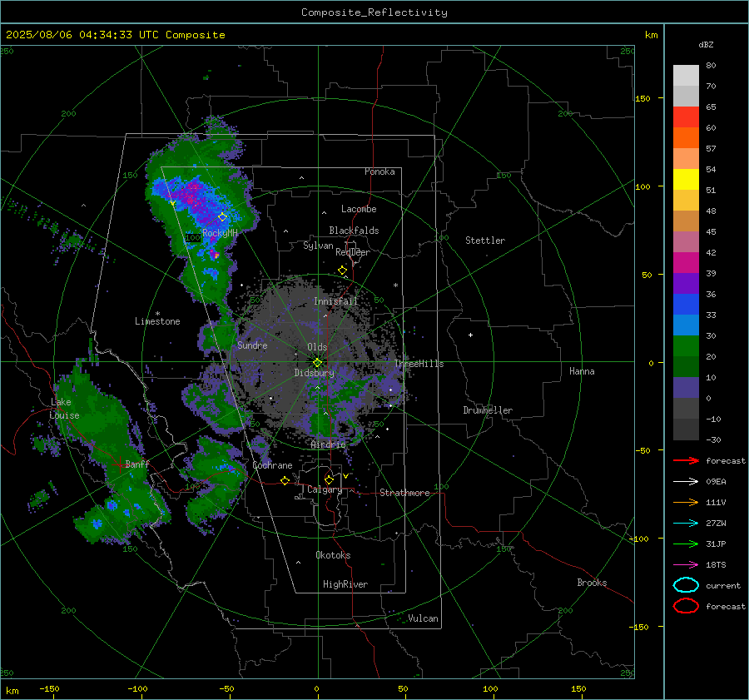749x700 pixels.
Task: Click the yellow diamond marker below Cochrane
Action: tap(285, 480)
